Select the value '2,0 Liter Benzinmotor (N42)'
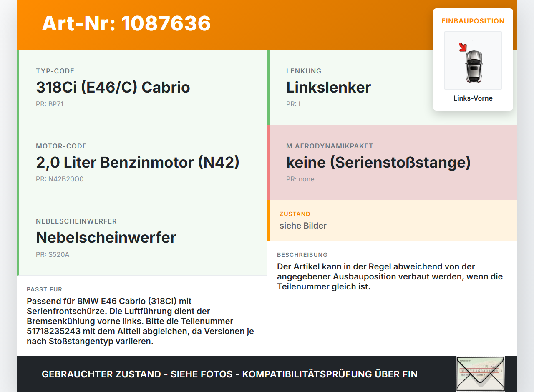This screenshot has width=534, height=392. click(x=138, y=163)
